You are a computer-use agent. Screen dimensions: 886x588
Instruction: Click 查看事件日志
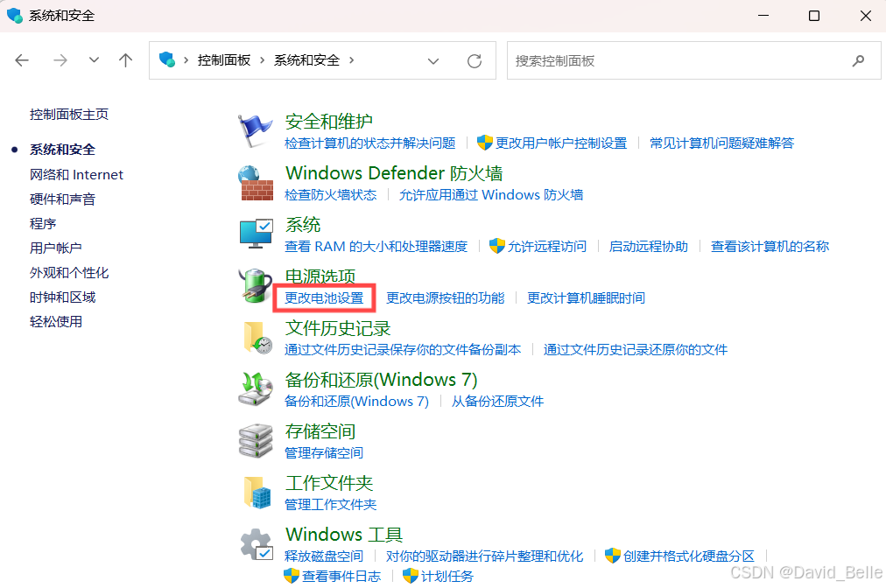341,576
